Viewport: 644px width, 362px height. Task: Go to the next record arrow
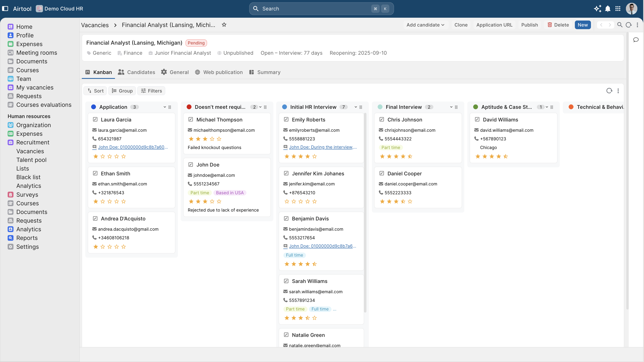point(610,25)
